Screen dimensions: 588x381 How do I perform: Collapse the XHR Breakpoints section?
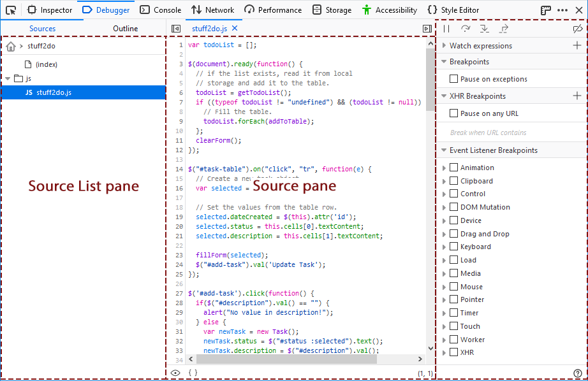443,97
